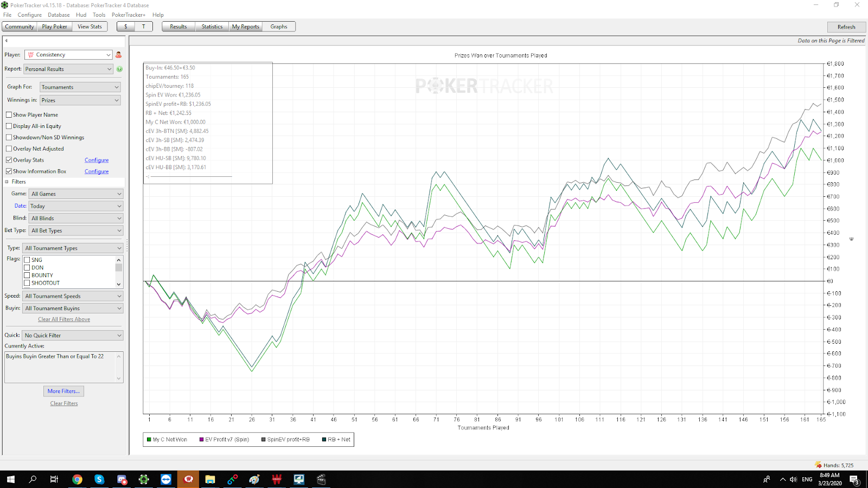868x488 pixels.
Task: Click the Clear All Filters Above link
Action: coord(64,319)
